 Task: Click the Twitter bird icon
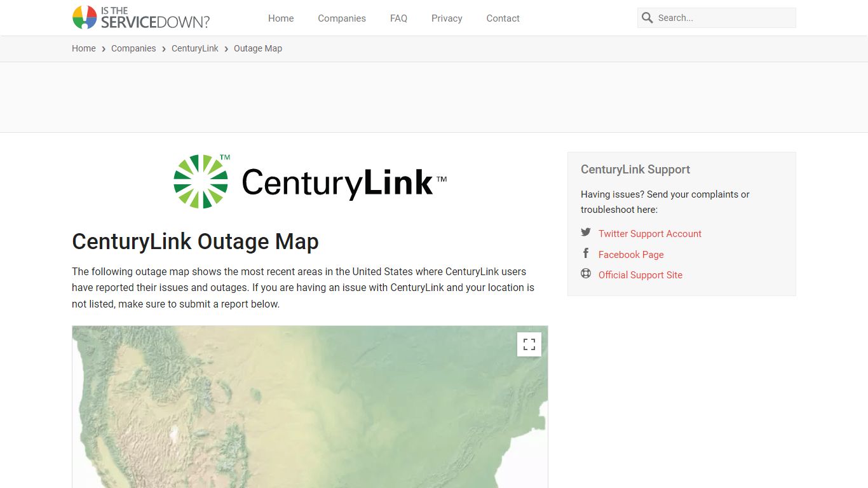tap(586, 233)
